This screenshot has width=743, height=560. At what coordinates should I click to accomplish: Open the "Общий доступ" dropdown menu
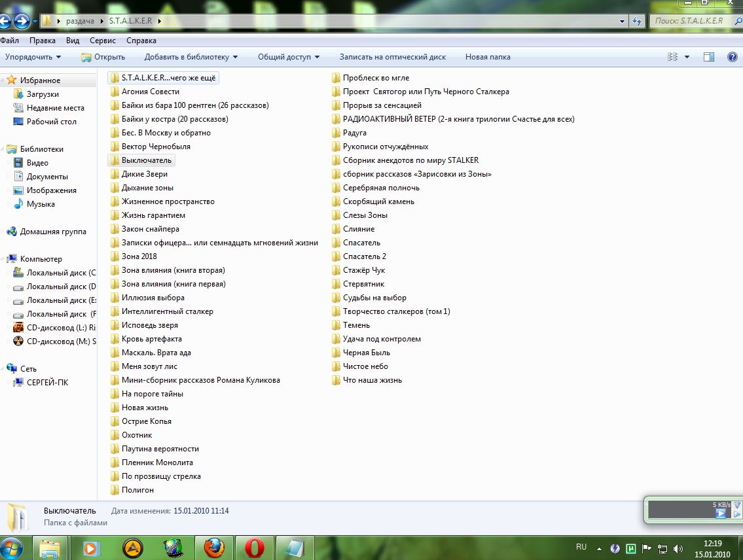tap(288, 57)
